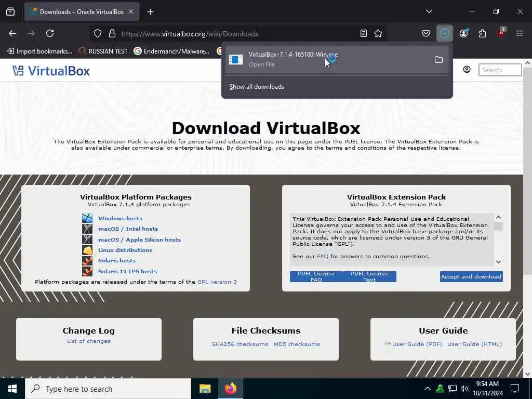Go forward with the forward arrow
The image size is (532, 399).
pos(31,33)
